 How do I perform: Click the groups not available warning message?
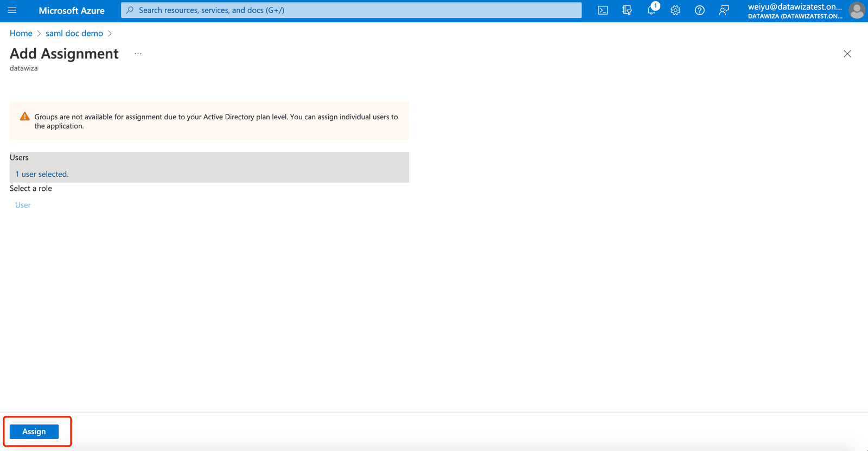[x=216, y=121]
